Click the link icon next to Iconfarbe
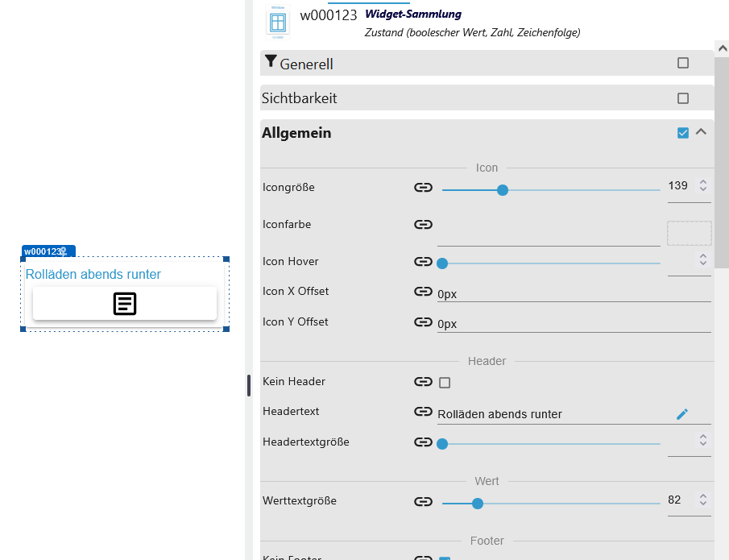The width and height of the screenshot is (729, 560). click(x=424, y=225)
